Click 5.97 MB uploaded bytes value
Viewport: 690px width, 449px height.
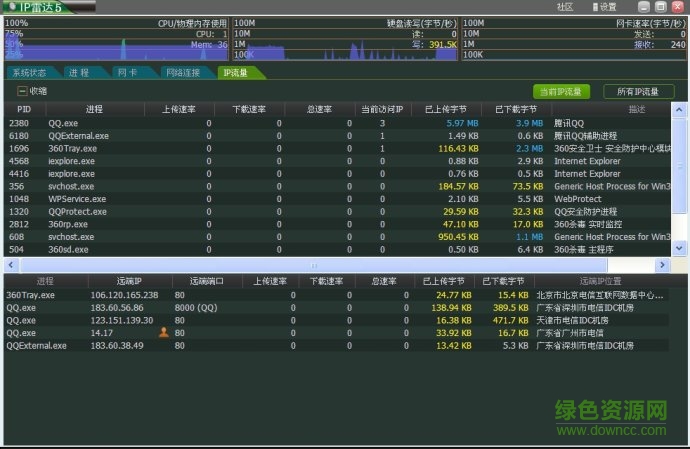tap(462, 123)
